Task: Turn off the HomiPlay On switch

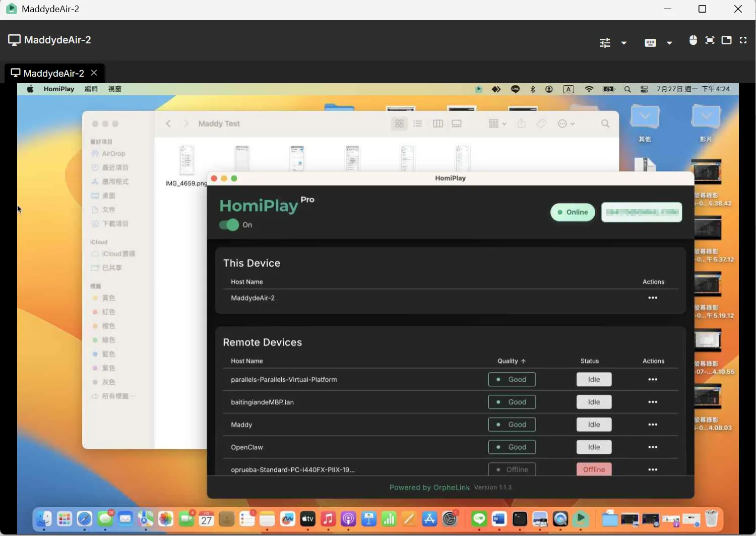Action: click(229, 225)
